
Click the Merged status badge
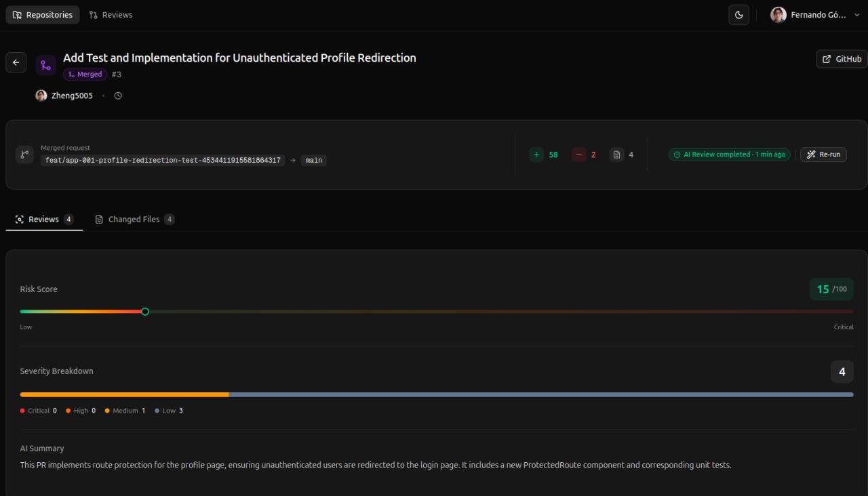(x=85, y=75)
